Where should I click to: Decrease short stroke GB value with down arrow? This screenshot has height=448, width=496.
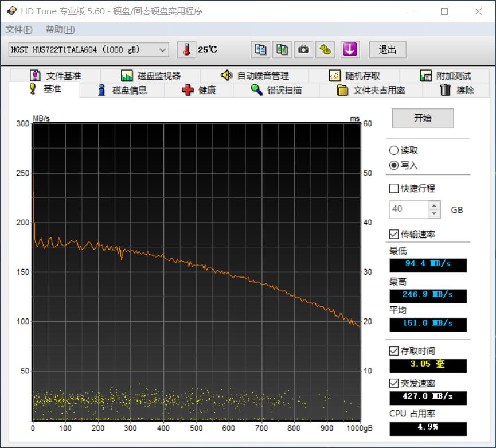434,213
